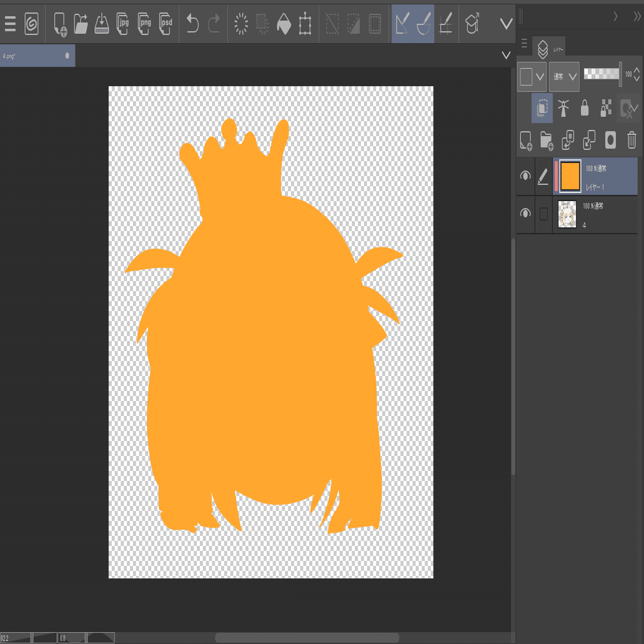Image resolution: width=644 pixels, height=644 pixels.
Task: Open the Clip Studio launcher icon
Action: click(32, 24)
